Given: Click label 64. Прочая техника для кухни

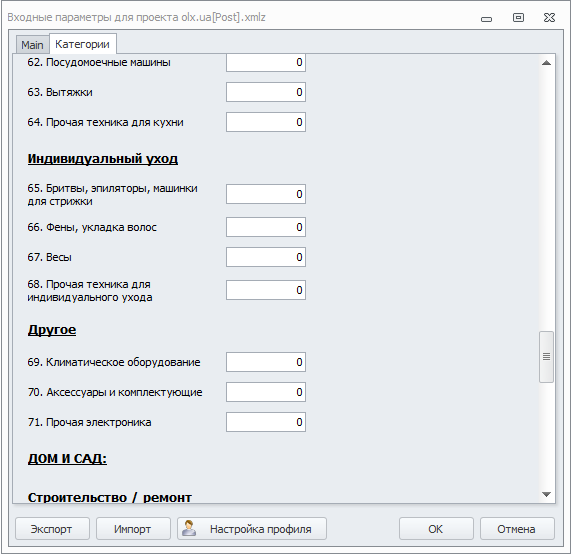Looking at the screenshot, I should tap(105, 122).
